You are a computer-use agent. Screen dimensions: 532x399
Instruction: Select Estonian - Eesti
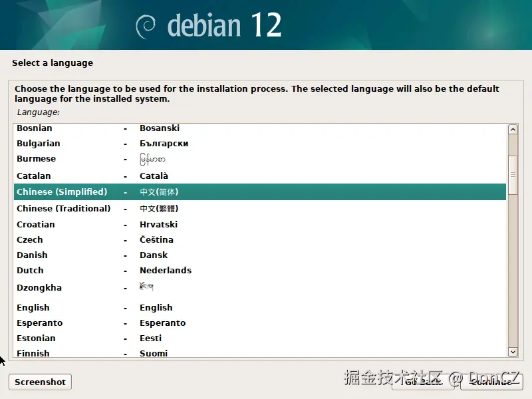pos(260,338)
